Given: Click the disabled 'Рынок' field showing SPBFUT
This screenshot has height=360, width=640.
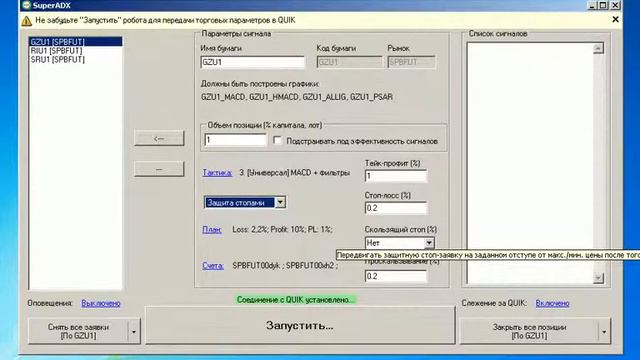Looking at the screenshot, I should coord(411,62).
